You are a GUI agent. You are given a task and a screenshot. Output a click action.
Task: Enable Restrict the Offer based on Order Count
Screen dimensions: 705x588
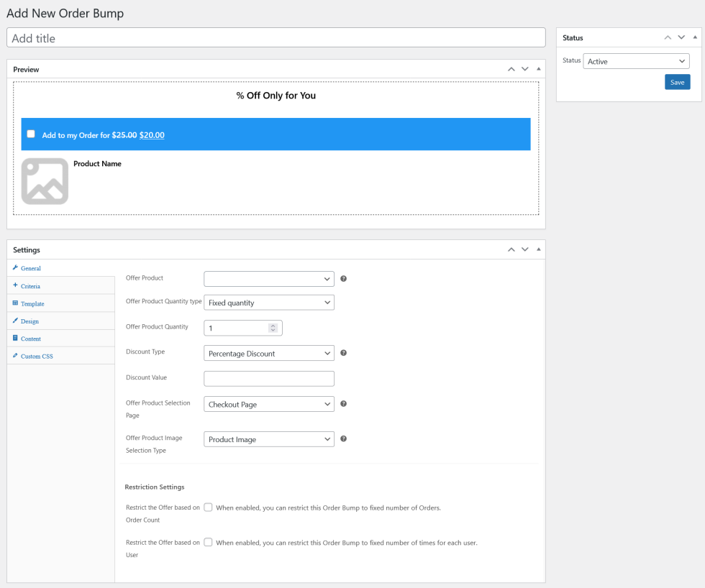pos(208,507)
